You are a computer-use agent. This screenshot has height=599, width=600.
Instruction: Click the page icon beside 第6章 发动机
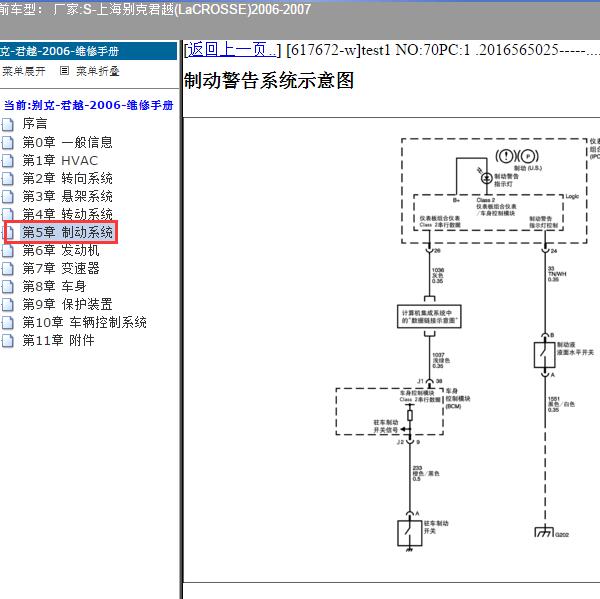8,251
